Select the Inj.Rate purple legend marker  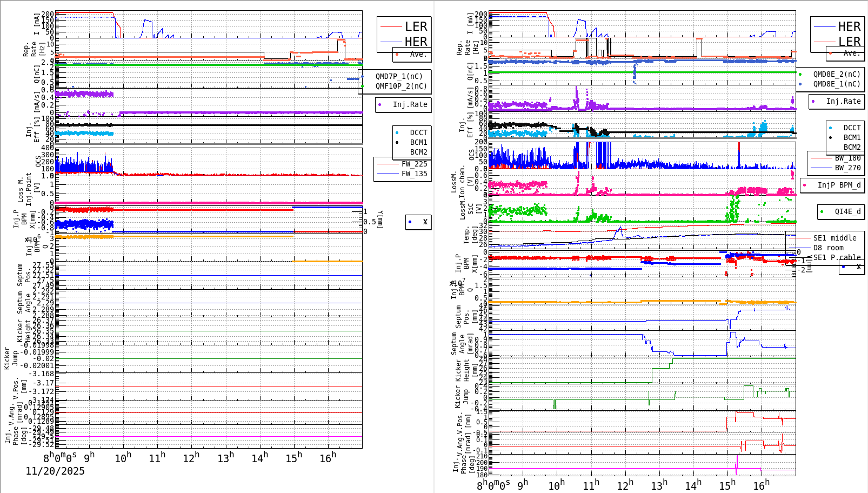point(380,105)
